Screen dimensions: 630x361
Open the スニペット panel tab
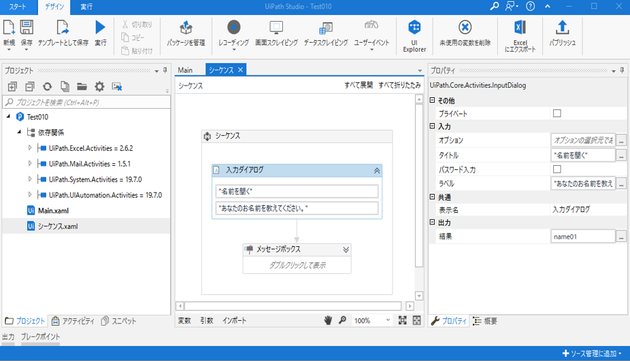coord(119,321)
